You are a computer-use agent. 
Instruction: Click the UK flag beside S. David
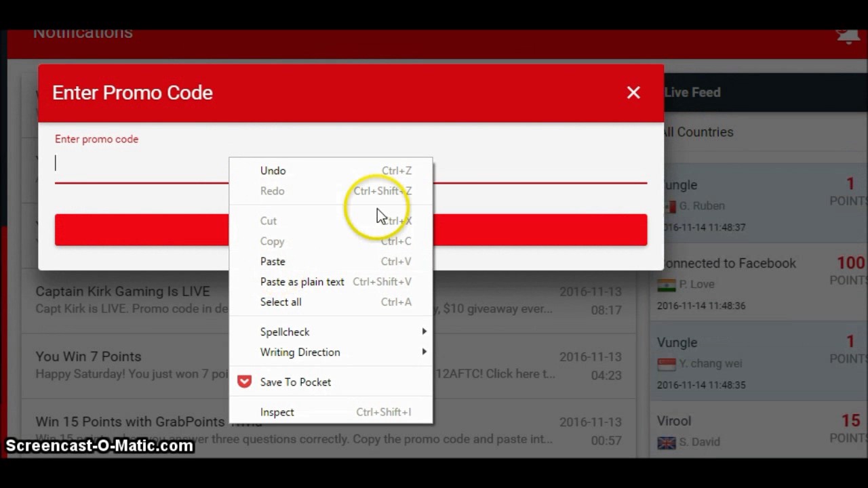(667, 443)
